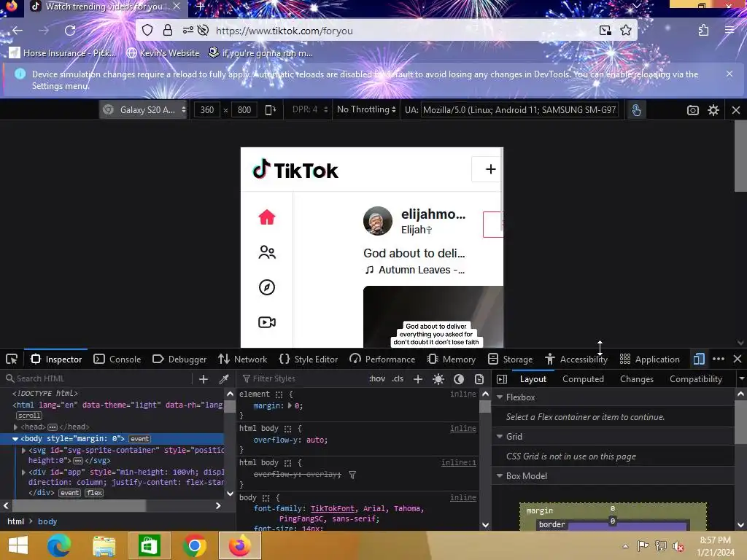Select the Computed sidebar tab
747x560 pixels.
(583, 379)
